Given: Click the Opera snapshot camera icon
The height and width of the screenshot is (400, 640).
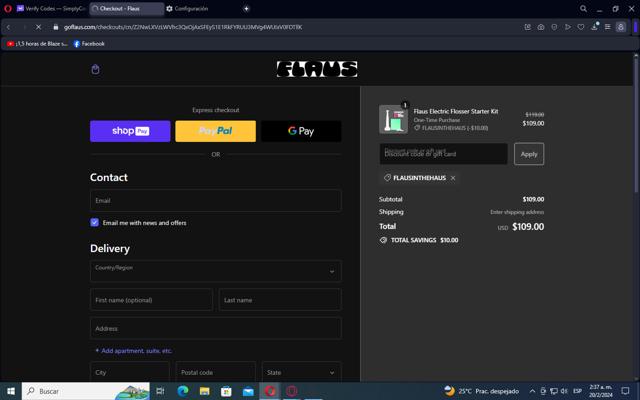Looking at the screenshot, I should coord(541,27).
